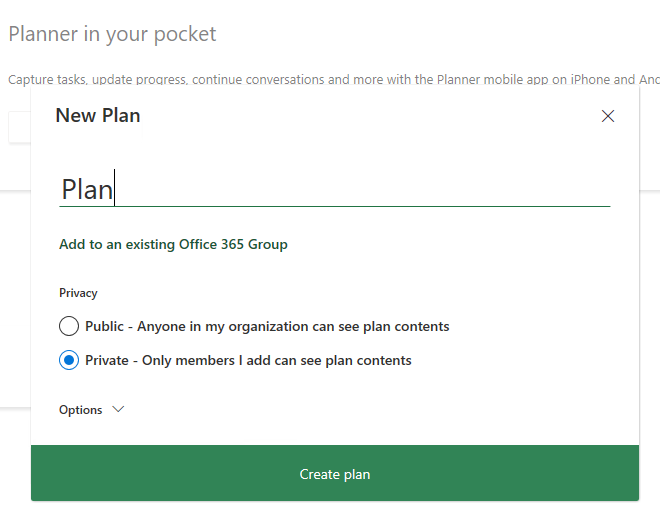Click the Privacy label text

click(78, 293)
